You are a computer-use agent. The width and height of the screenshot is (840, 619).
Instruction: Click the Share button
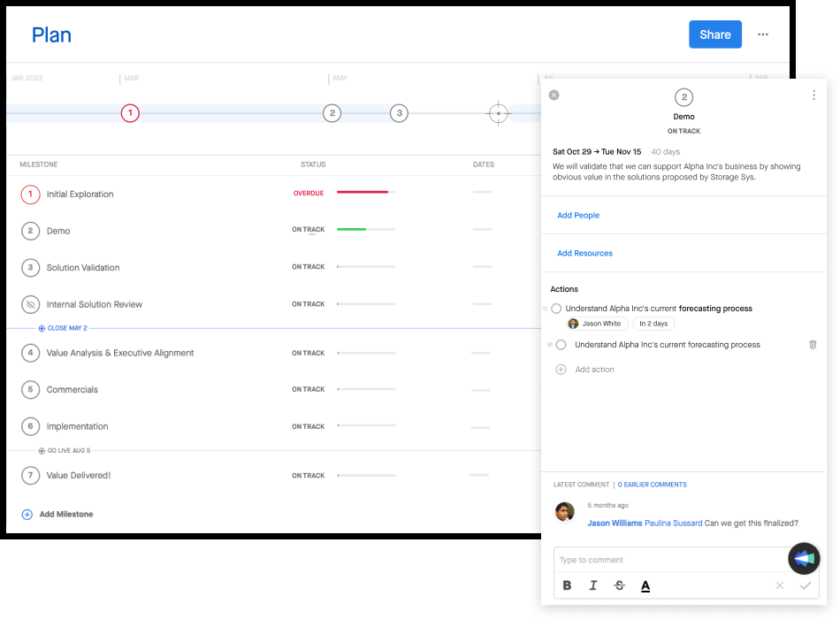715,34
